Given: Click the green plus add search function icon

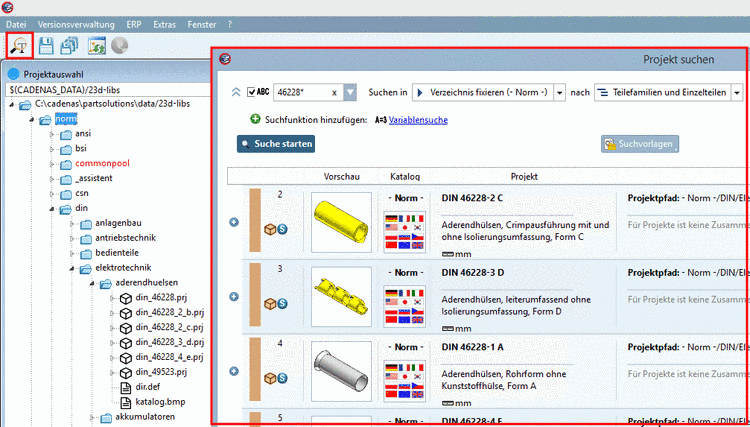Looking at the screenshot, I should pos(255,120).
